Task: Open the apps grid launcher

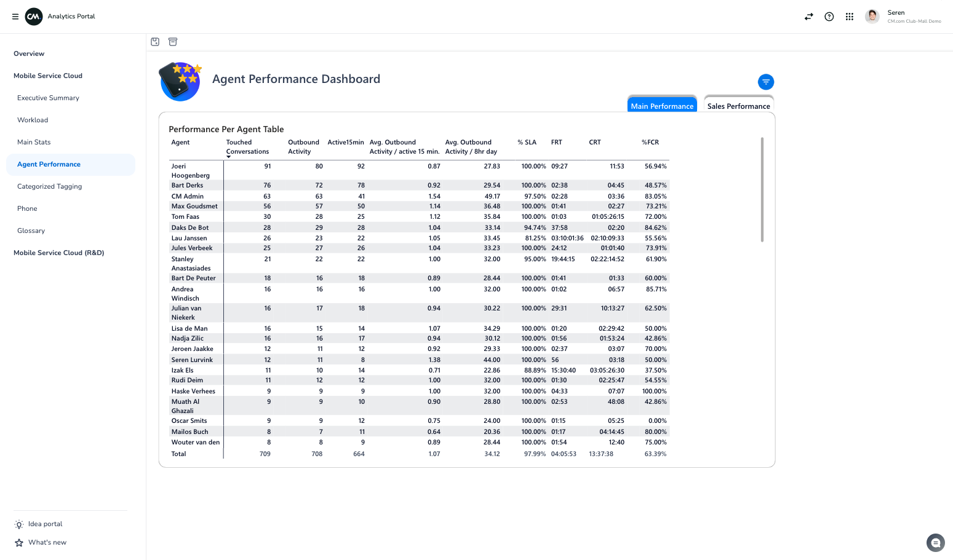Action: [850, 16]
